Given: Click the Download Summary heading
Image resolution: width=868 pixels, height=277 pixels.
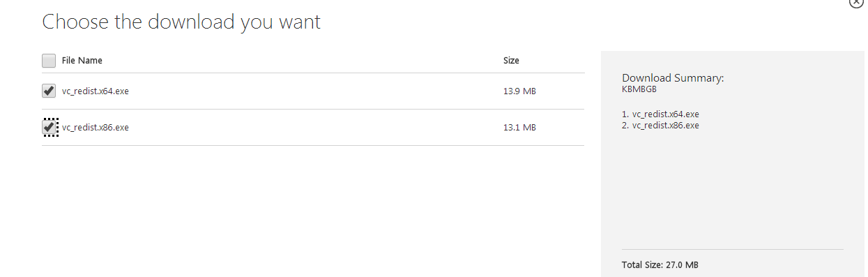Looking at the screenshot, I should click(x=673, y=78).
